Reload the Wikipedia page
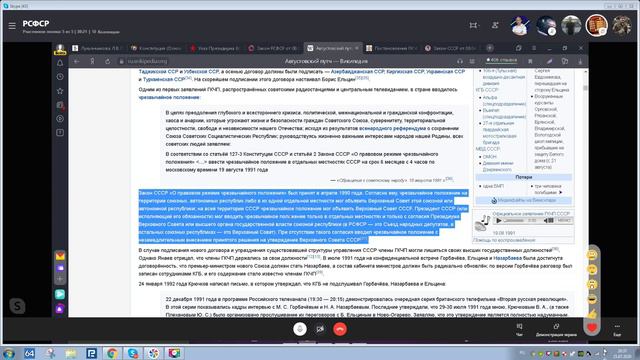The image size is (640, 360). pyautogui.click(x=107, y=61)
